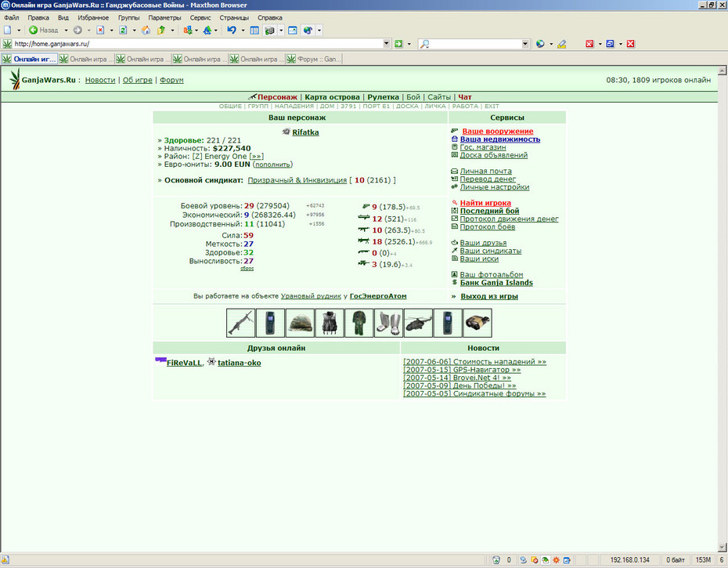This screenshot has width=728, height=568.
Task: Open the Back button history dropdown arrow
Action: point(66,31)
